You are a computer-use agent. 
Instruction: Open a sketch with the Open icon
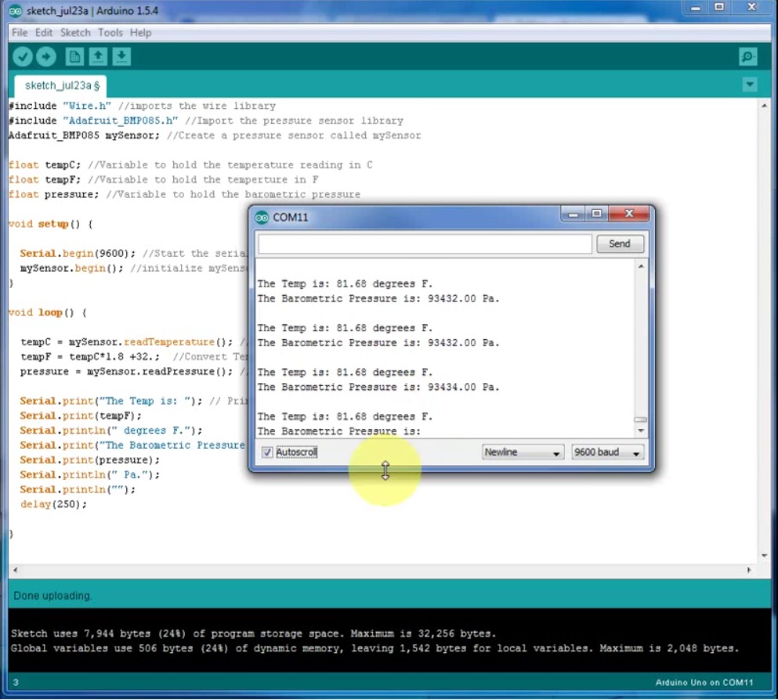tap(98, 56)
